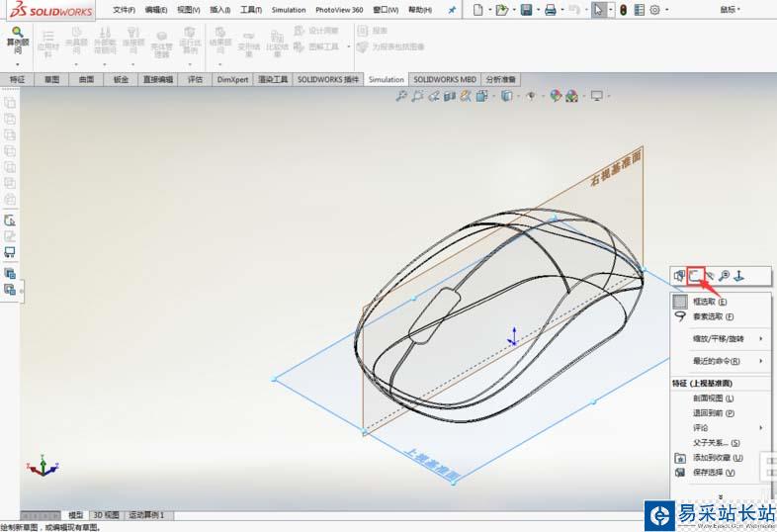The image size is (777, 532).
Task: Click the options gear icon in top toolbar
Action: (655, 10)
